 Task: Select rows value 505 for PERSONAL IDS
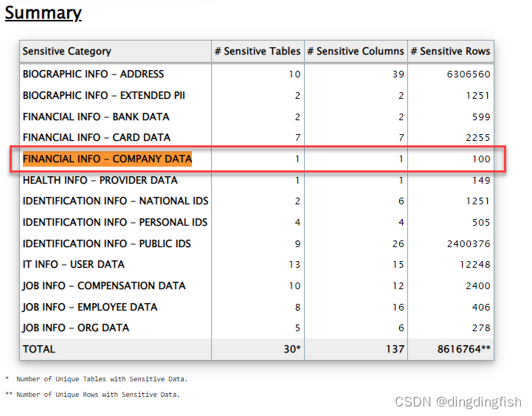tap(481, 223)
